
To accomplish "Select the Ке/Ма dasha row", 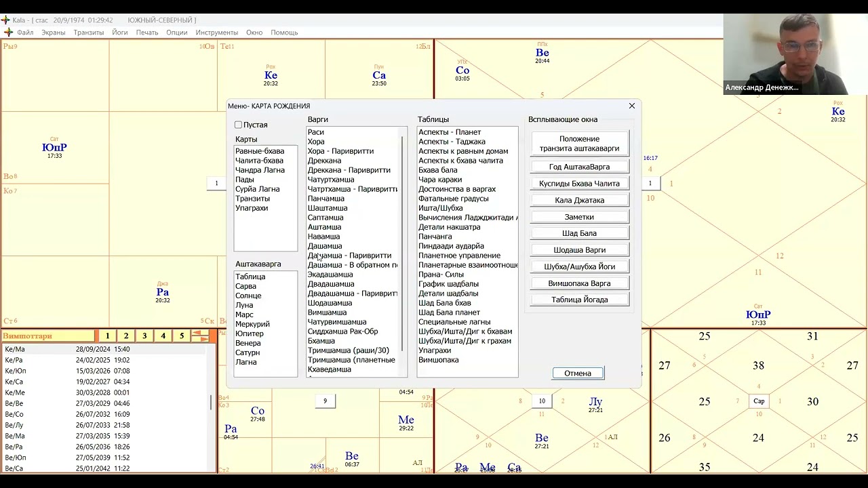I will pyautogui.click(x=105, y=350).
